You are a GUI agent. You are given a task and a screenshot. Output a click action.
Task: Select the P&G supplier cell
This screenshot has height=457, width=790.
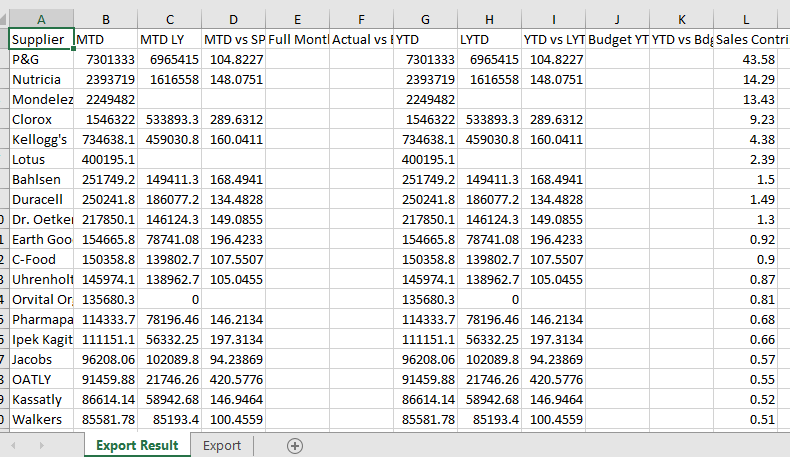[41, 59]
